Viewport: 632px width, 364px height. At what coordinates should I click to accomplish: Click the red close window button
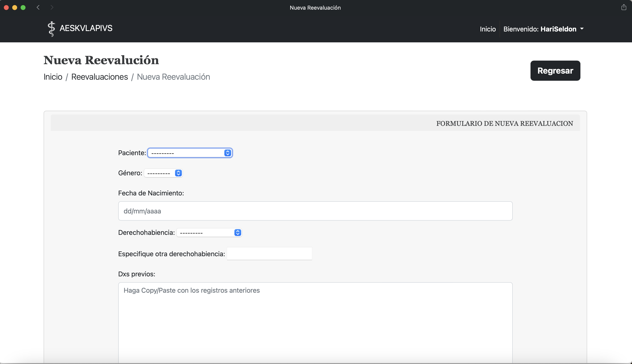[7, 8]
